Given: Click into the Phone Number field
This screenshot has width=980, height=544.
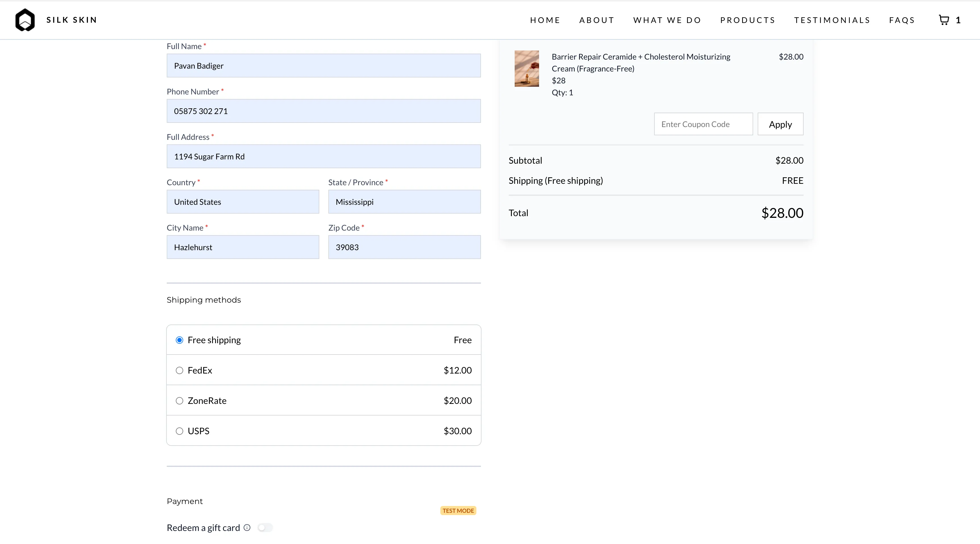Looking at the screenshot, I should coord(323,111).
